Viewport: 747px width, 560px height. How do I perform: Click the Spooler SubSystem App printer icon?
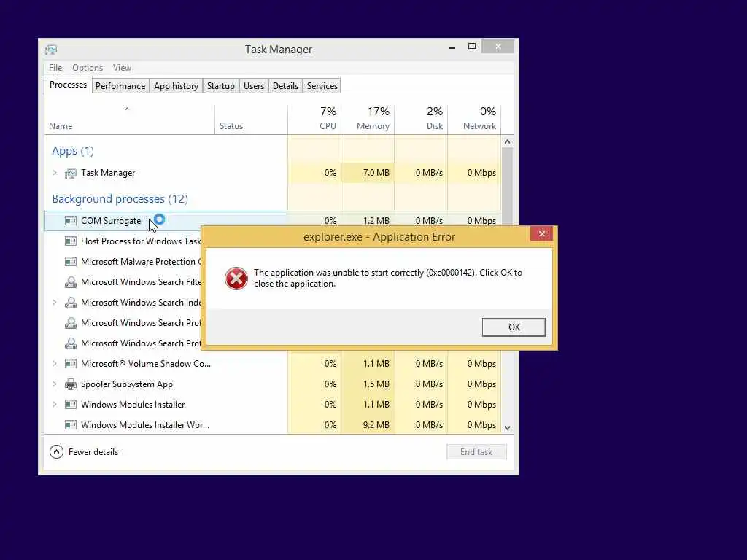(71, 384)
